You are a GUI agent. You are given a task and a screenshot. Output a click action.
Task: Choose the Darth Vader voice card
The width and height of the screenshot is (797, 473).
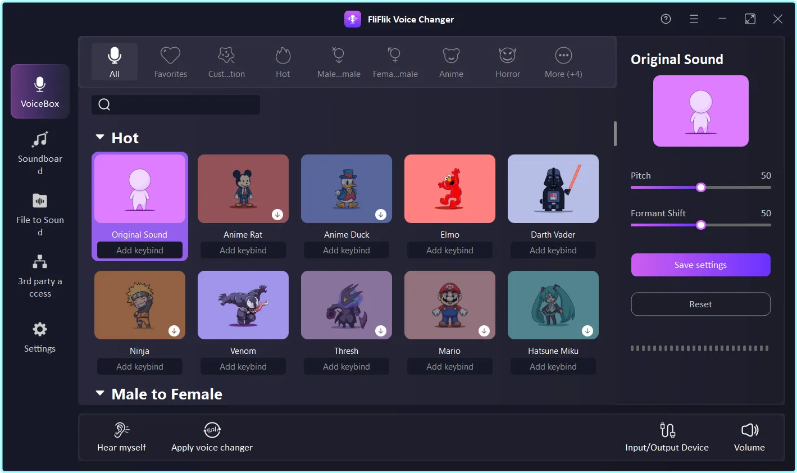coord(553,188)
